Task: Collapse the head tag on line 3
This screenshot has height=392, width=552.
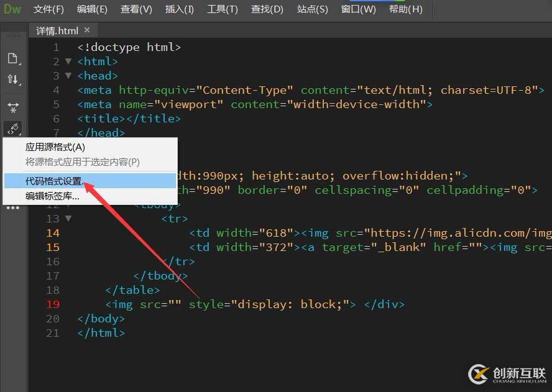Action: point(68,75)
